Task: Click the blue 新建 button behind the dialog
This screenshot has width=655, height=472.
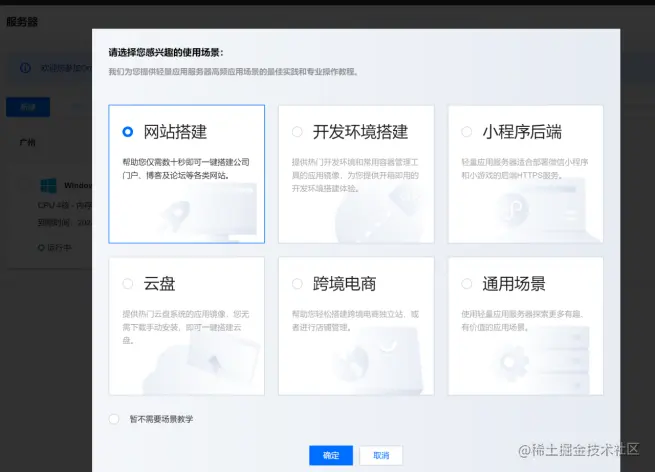Action: [28, 107]
